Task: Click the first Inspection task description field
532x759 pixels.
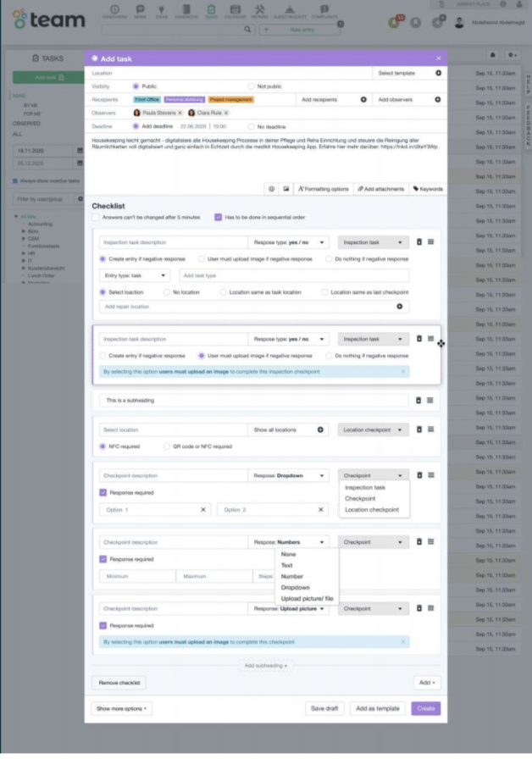Action: [174, 242]
